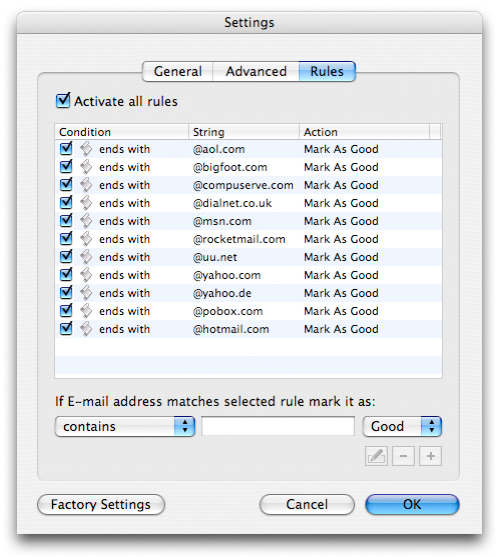Click the minus remove rule button
This screenshot has width=499, height=557.
[403, 456]
